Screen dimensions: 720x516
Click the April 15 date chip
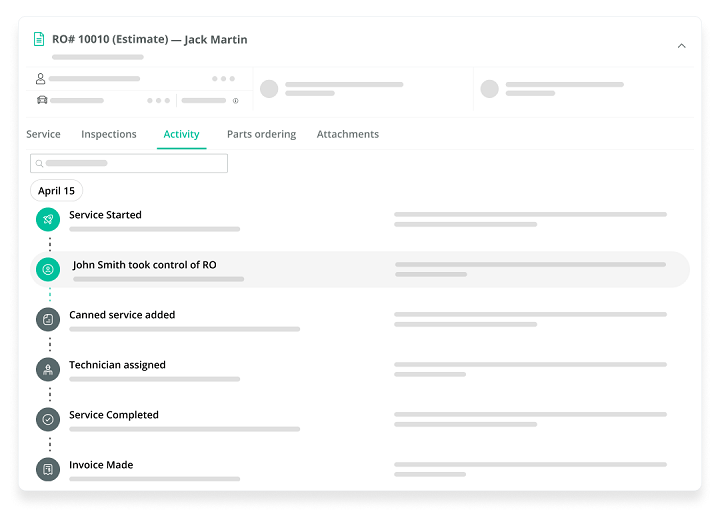pyautogui.click(x=56, y=191)
